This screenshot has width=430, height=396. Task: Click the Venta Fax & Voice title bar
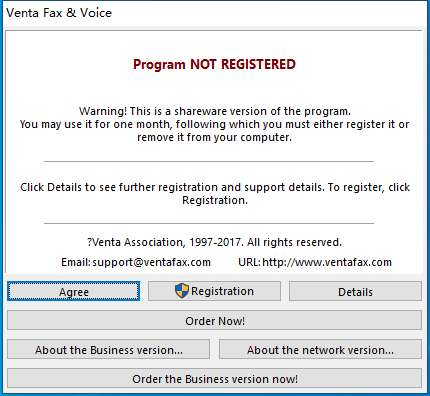pyautogui.click(x=215, y=13)
